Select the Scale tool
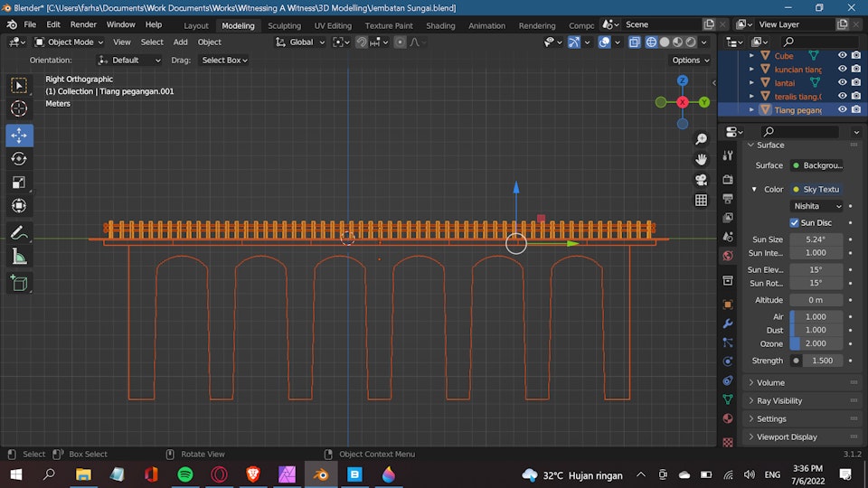Screen dimensions: 868x488 point(19,182)
